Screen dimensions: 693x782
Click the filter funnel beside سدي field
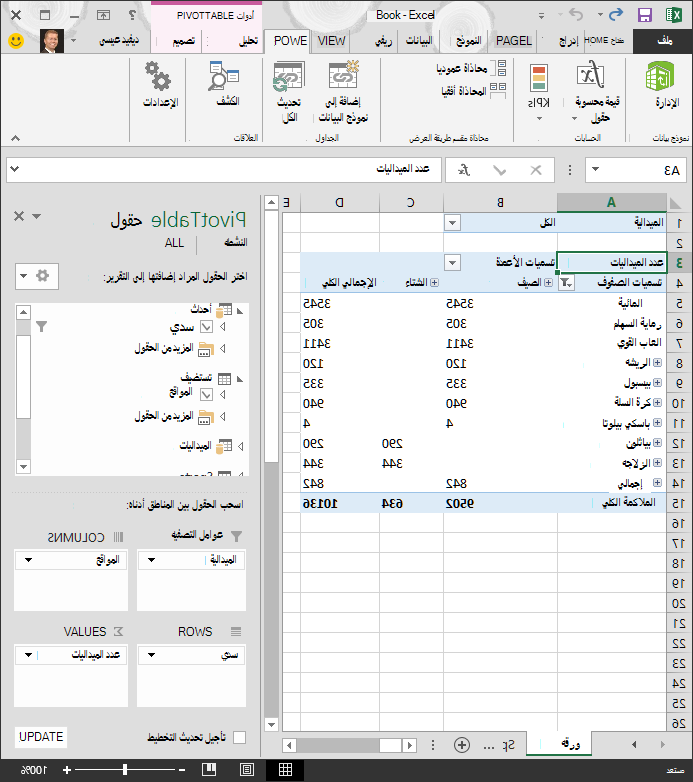(x=41, y=327)
